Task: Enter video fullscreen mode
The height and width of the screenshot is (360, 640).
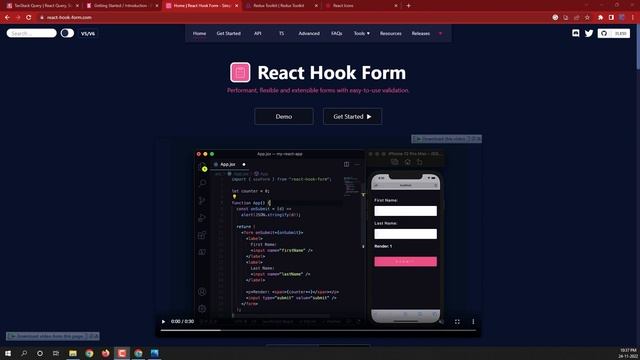Action: [x=457, y=322]
